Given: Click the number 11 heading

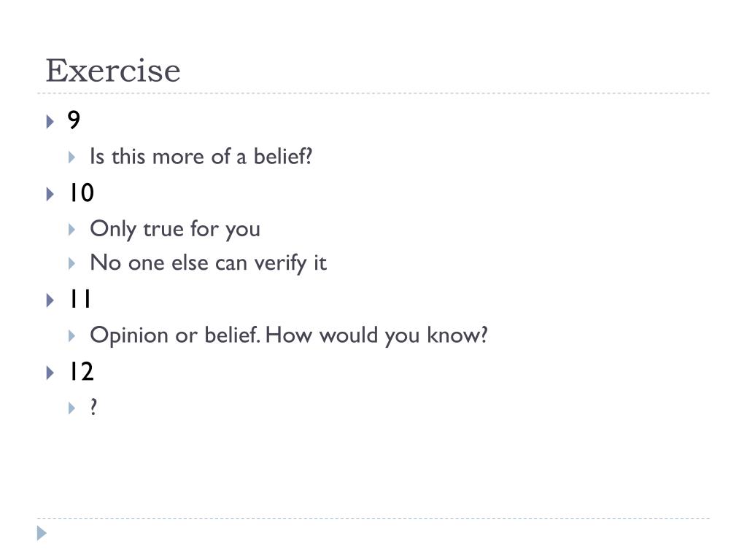Looking at the screenshot, I should [x=80, y=298].
